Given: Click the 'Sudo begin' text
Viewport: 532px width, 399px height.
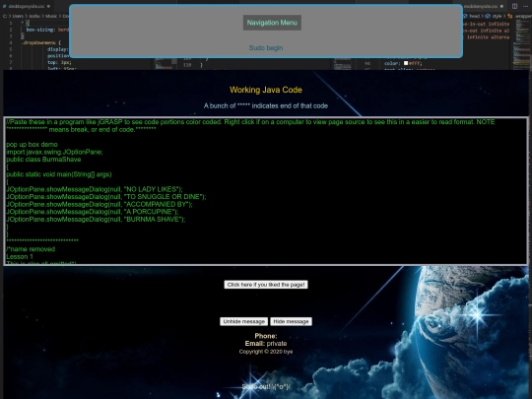Looking at the screenshot, I should pyautogui.click(x=266, y=48).
